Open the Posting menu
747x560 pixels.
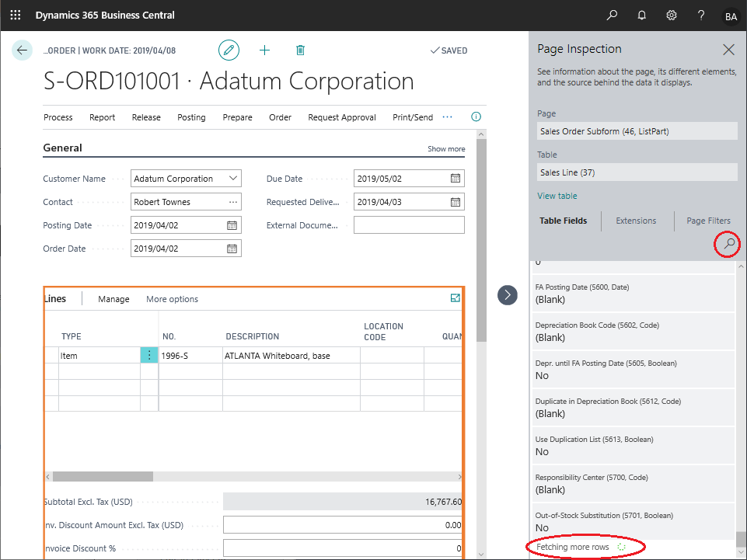point(191,117)
